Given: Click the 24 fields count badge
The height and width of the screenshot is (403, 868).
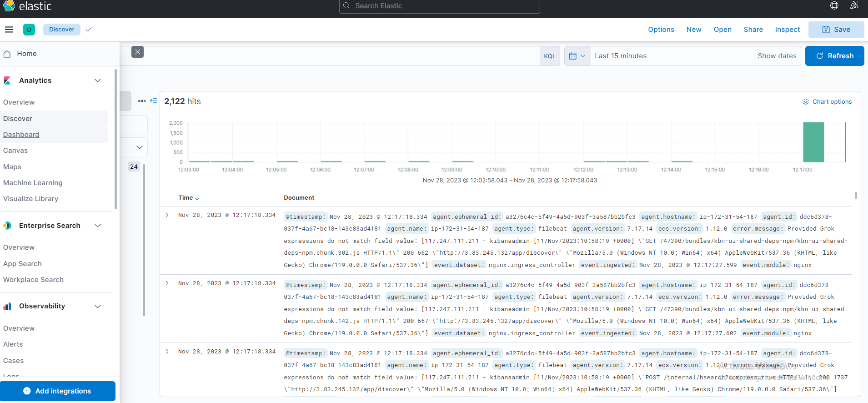Looking at the screenshot, I should point(134,166).
